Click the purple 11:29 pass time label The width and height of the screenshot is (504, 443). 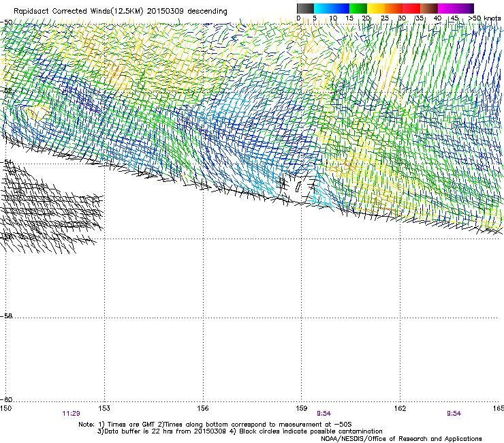[71, 414]
